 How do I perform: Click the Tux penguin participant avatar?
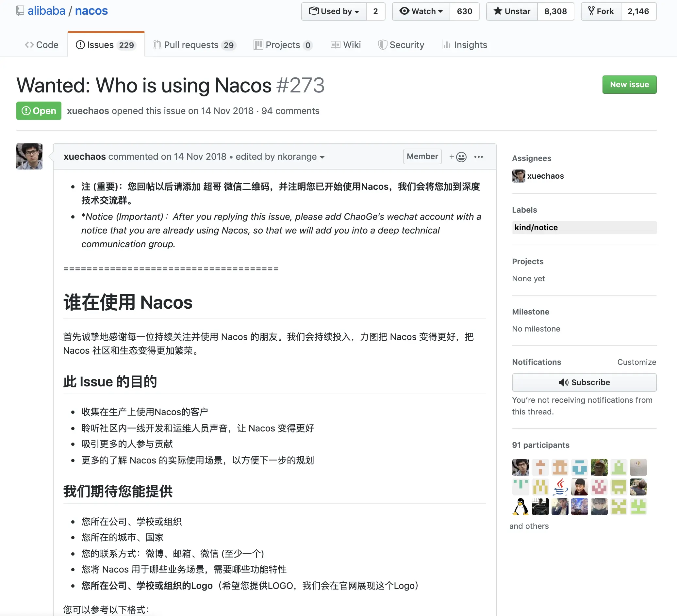(520, 507)
